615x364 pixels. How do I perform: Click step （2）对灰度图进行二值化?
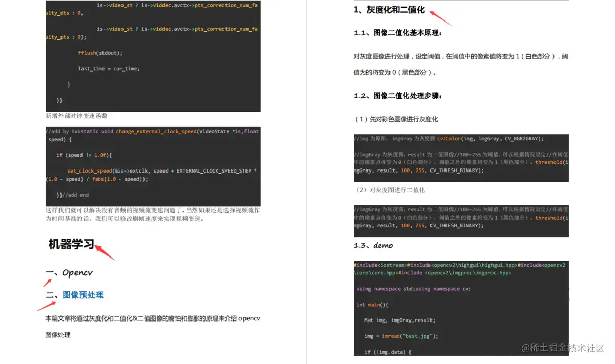coord(389,190)
